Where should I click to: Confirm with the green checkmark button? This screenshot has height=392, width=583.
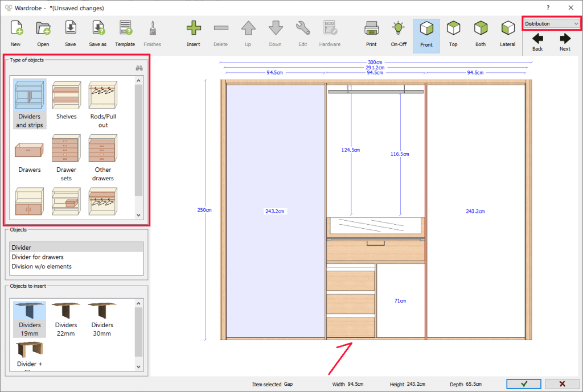[x=524, y=384]
